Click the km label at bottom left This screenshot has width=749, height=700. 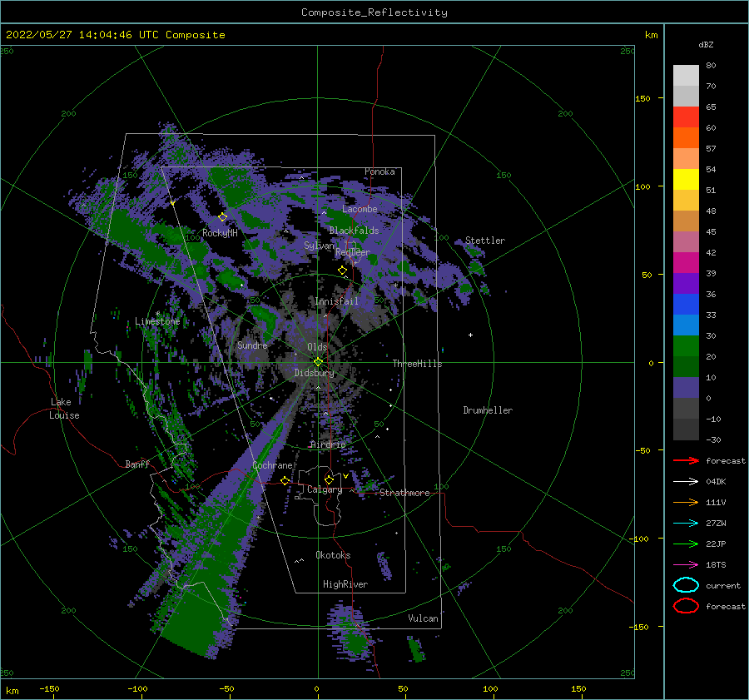point(12,691)
